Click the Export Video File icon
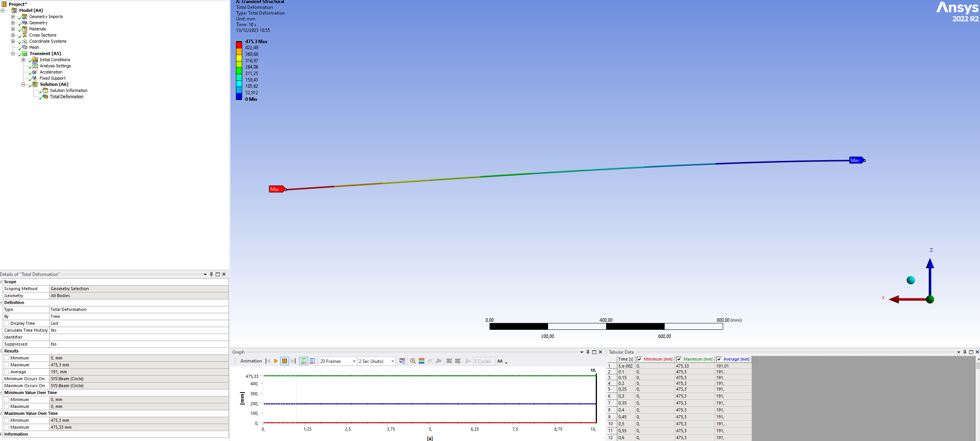Viewport: 980px width, 441px height. (x=402, y=361)
